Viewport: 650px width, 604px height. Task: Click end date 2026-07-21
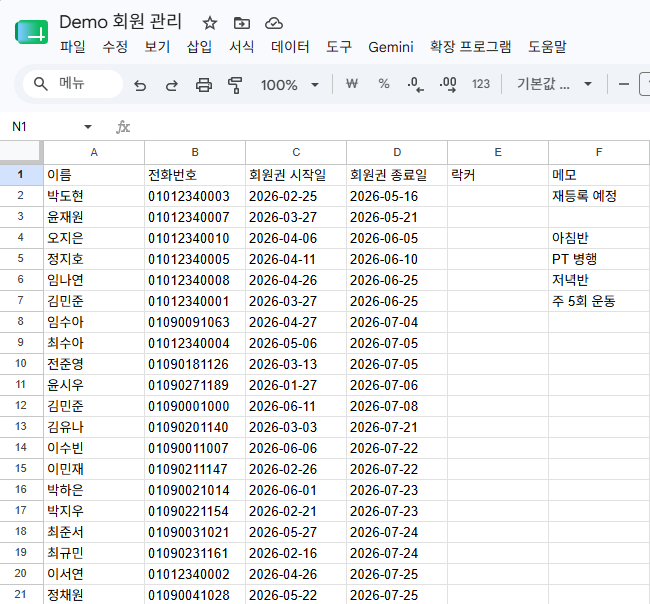click(397, 427)
